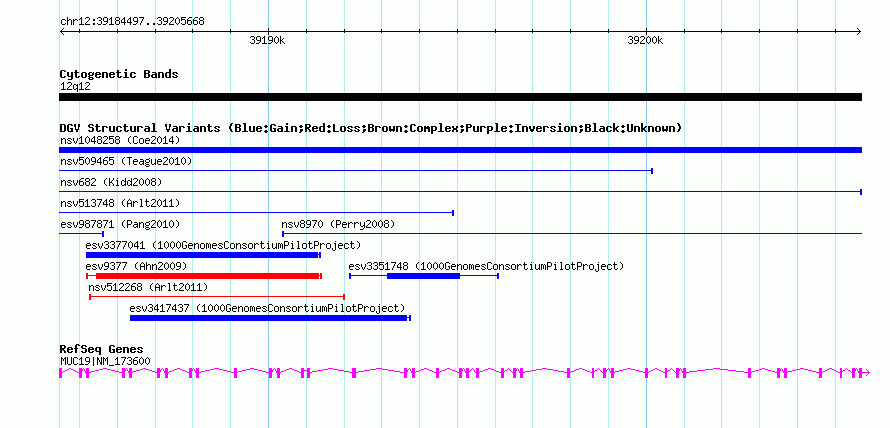This screenshot has width=890, height=428.
Task: Open esv9377 (Ahn2009) variant label
Action: coord(136,266)
